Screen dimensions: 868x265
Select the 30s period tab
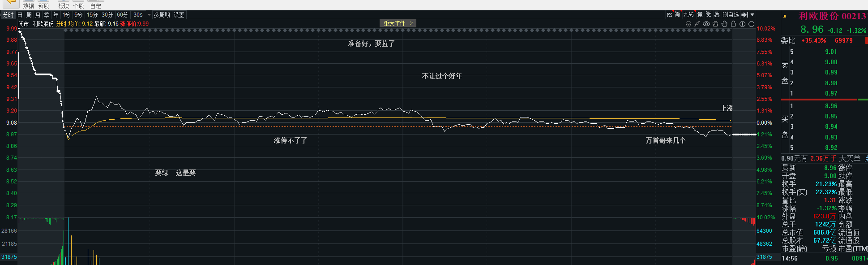point(138,15)
